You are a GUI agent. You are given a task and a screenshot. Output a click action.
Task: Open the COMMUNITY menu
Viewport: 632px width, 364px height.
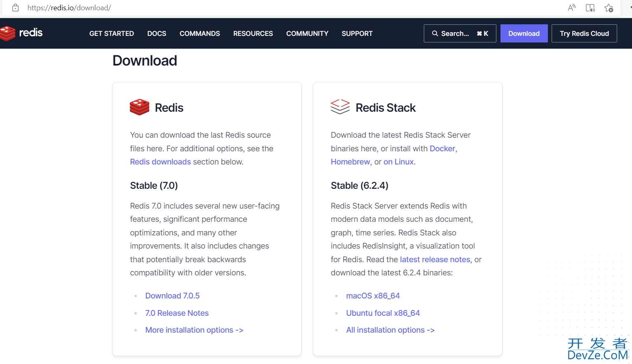pyautogui.click(x=308, y=33)
